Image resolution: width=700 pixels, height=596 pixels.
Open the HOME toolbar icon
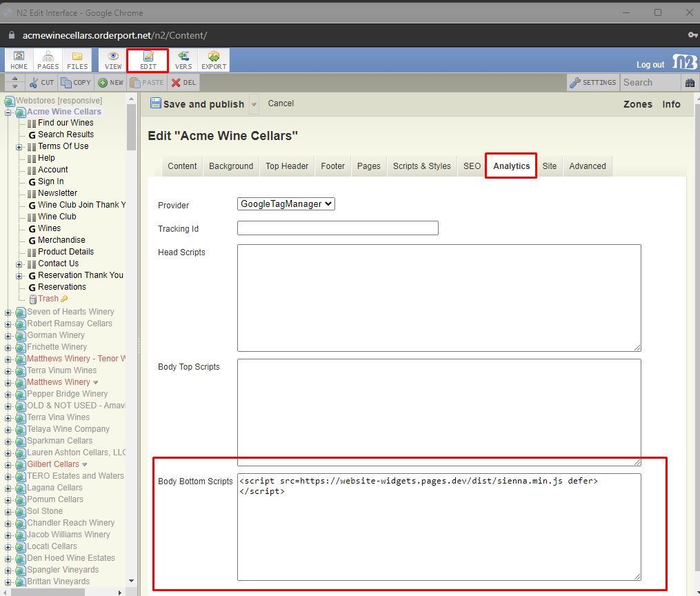pos(19,60)
